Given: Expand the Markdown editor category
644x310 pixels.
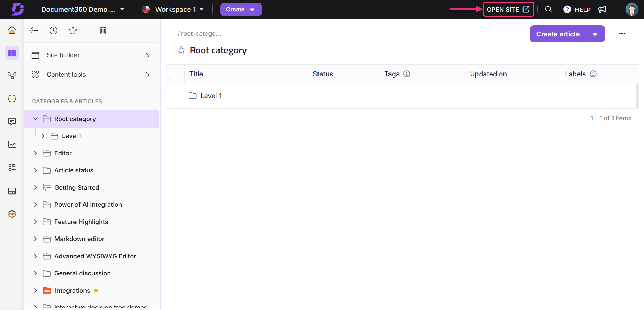Looking at the screenshot, I should 35,239.
